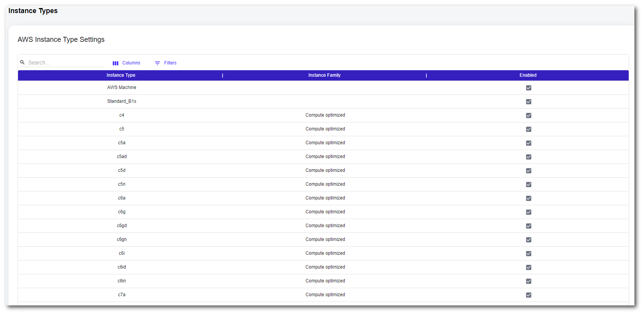
Task: Disable the c6gn instance type
Action: 529,240
